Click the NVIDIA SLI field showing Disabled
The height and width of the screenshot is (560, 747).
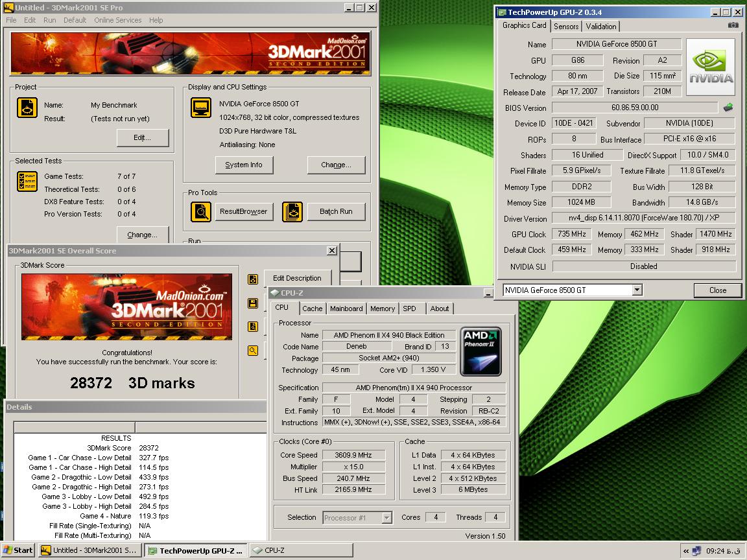[644, 266]
